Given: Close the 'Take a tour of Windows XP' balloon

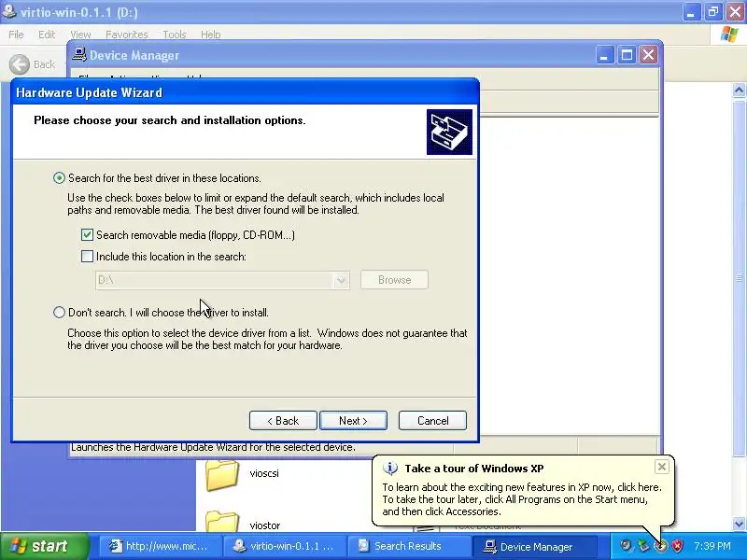Looking at the screenshot, I should pyautogui.click(x=662, y=467).
